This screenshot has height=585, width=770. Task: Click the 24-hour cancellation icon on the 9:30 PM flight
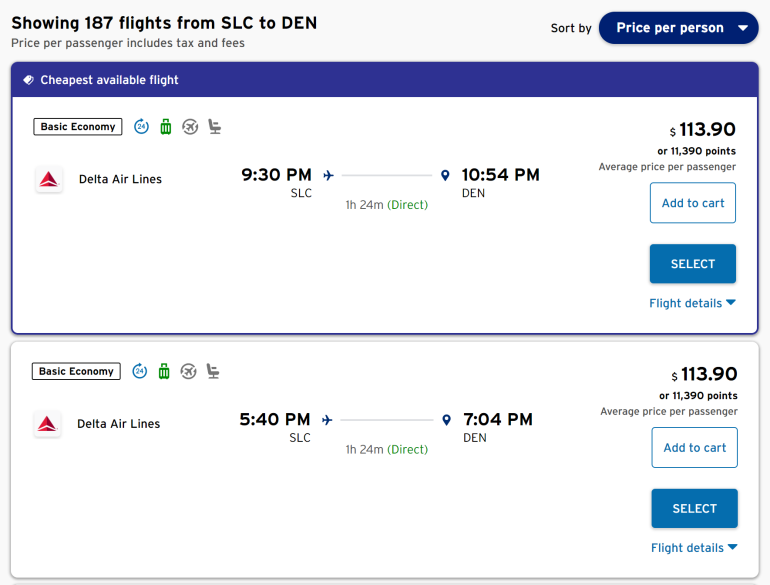[141, 126]
